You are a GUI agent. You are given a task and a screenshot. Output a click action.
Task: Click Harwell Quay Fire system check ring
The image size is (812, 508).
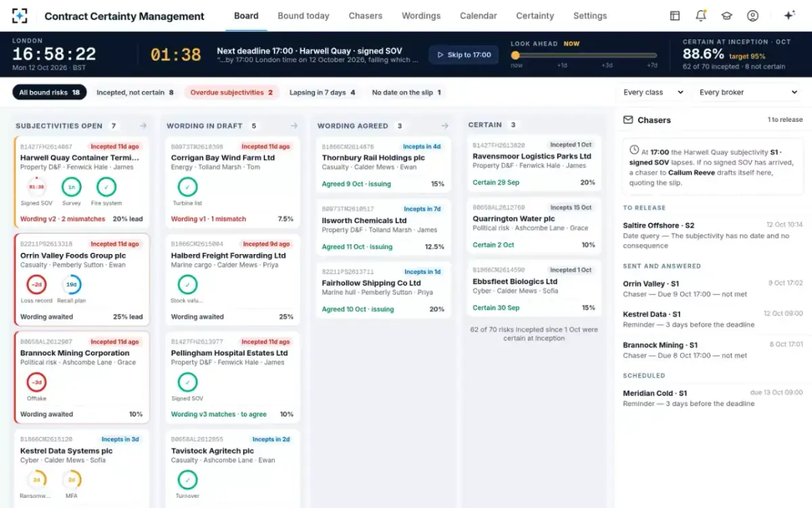[x=106, y=186]
